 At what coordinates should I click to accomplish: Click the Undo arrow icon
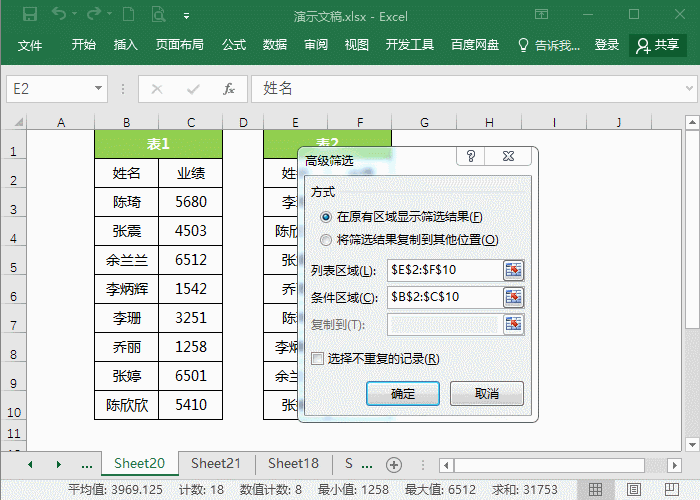[x=59, y=14]
